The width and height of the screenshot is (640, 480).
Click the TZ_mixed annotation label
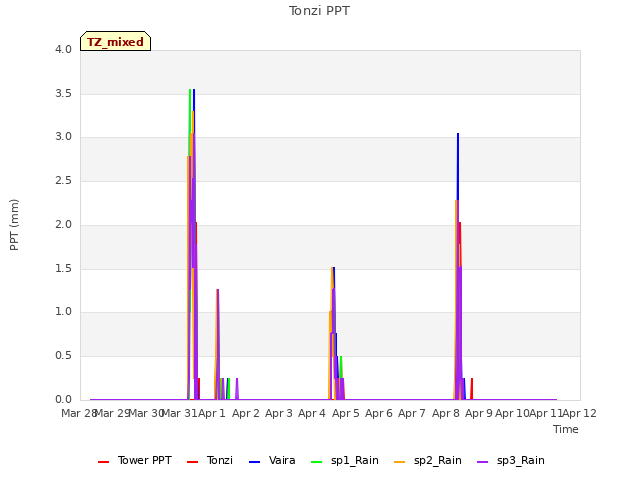click(x=116, y=41)
